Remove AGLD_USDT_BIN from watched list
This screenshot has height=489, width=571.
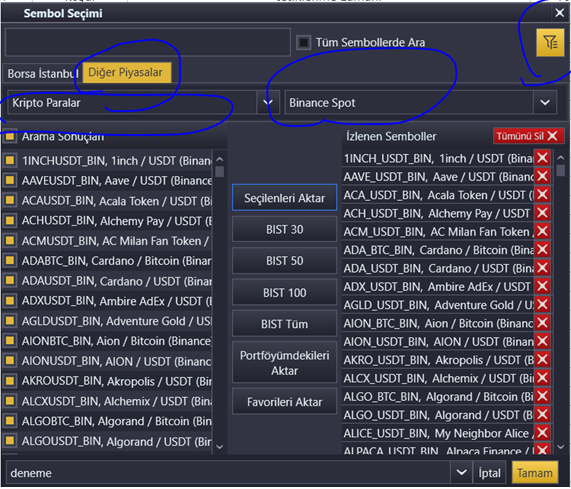tap(542, 304)
